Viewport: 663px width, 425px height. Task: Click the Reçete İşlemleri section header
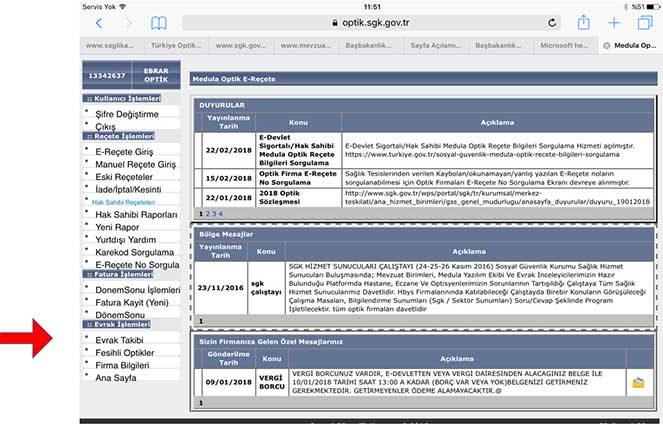[x=119, y=136]
